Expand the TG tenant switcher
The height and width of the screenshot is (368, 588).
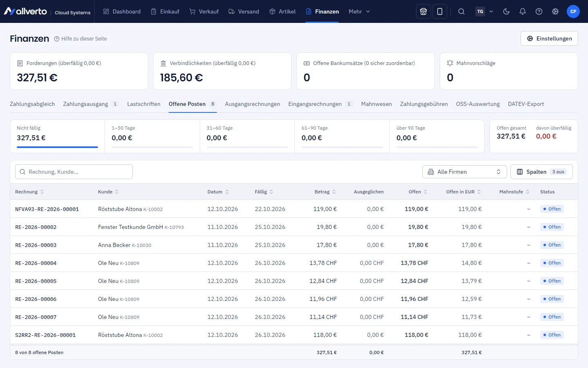pos(485,11)
